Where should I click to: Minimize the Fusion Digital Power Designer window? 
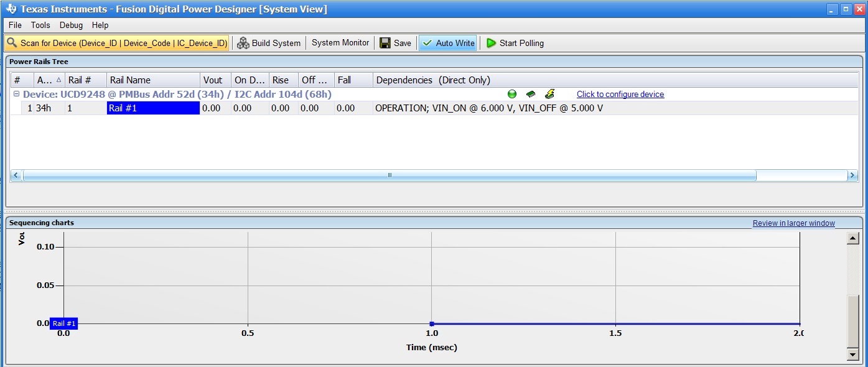[833, 9]
